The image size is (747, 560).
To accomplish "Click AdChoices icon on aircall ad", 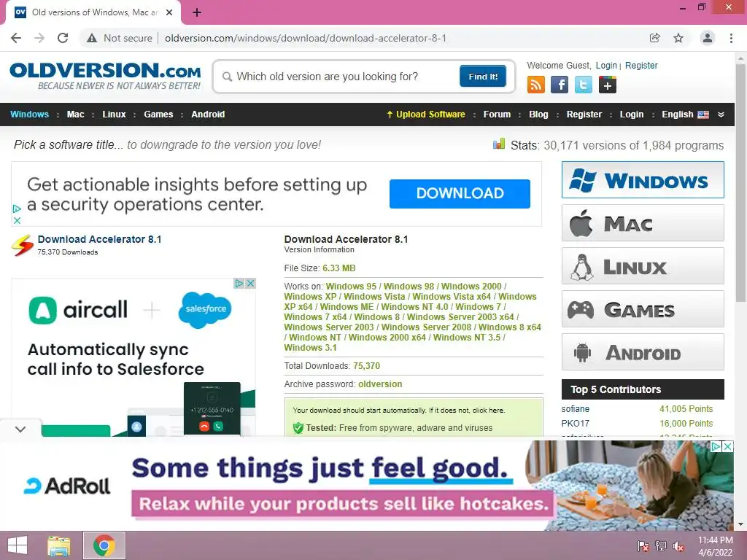I will click(239, 284).
